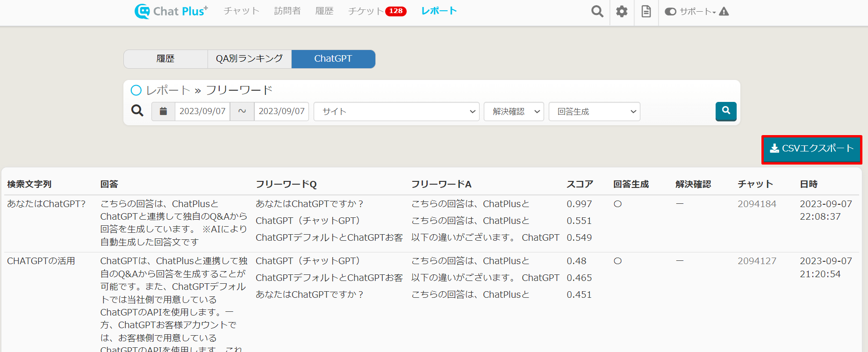This screenshot has height=352, width=868.
Task: Expand the サイト dropdown
Action: tap(396, 111)
